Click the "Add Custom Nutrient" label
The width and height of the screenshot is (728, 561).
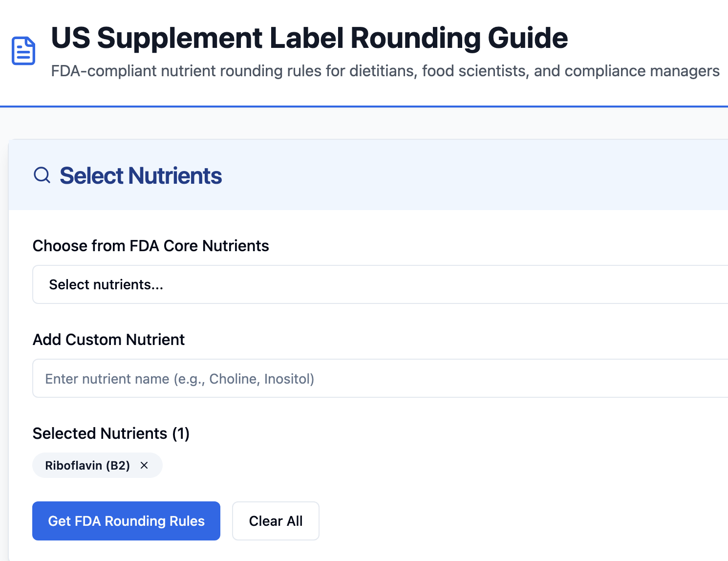point(108,340)
